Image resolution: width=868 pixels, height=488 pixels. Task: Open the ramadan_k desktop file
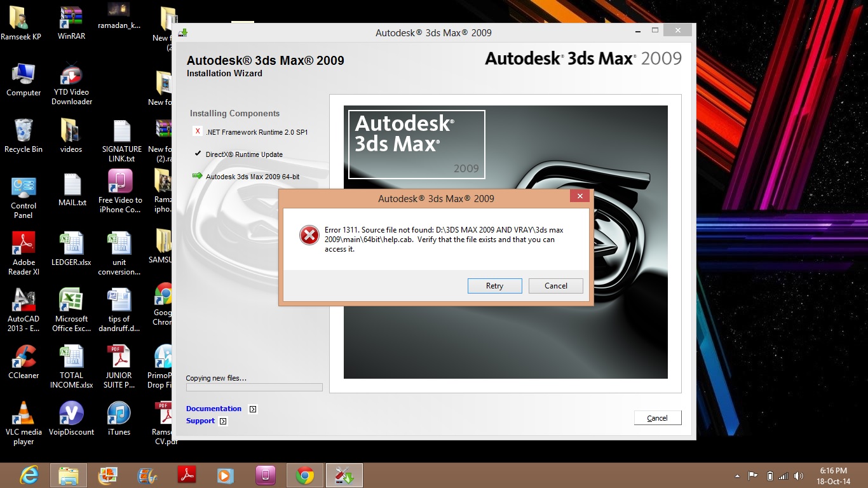(x=119, y=16)
